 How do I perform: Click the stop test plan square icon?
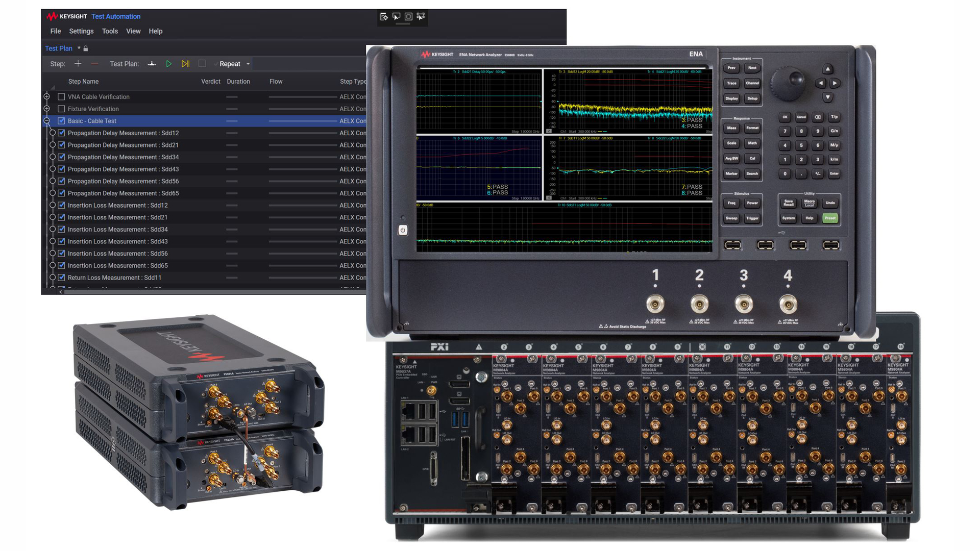[x=202, y=64]
